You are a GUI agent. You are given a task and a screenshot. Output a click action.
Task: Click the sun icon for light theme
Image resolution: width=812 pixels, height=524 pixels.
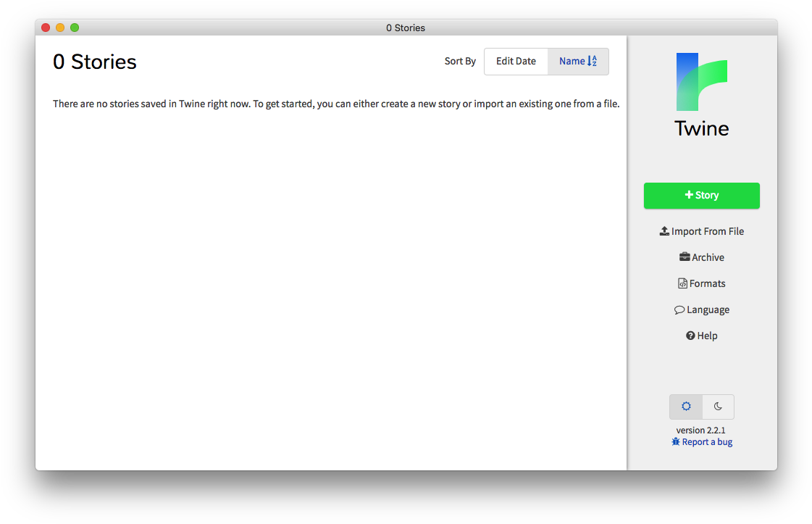pos(685,407)
